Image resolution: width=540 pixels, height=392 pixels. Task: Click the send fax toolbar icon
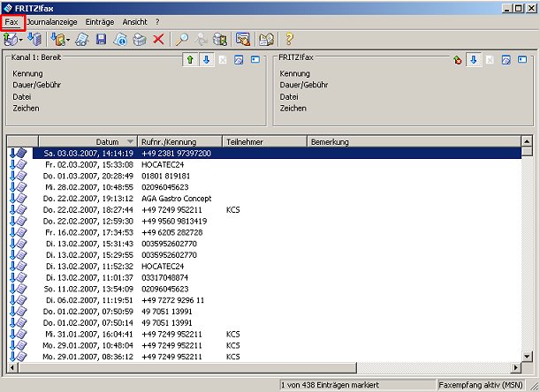pyautogui.click(x=11, y=39)
